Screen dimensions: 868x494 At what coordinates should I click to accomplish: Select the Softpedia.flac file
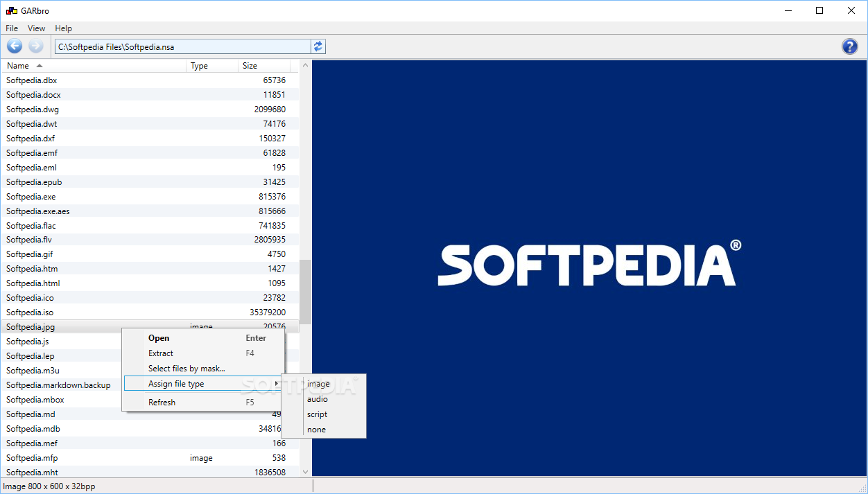[x=150, y=226]
